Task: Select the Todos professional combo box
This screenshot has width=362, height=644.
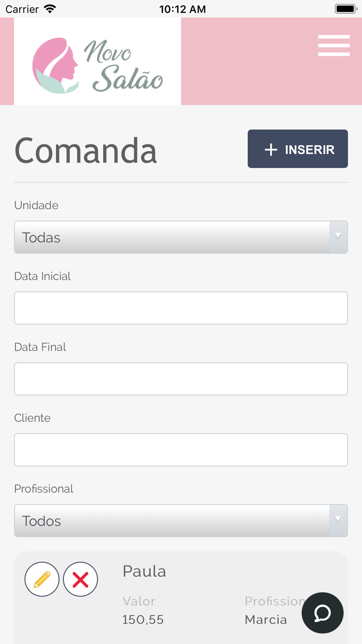Action: point(181,520)
